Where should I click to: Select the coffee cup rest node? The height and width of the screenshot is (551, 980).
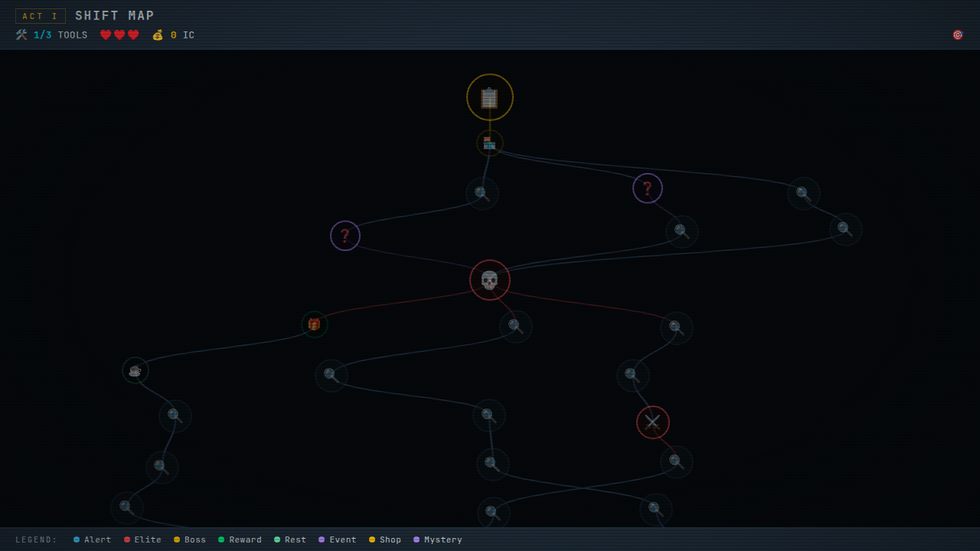tap(136, 370)
